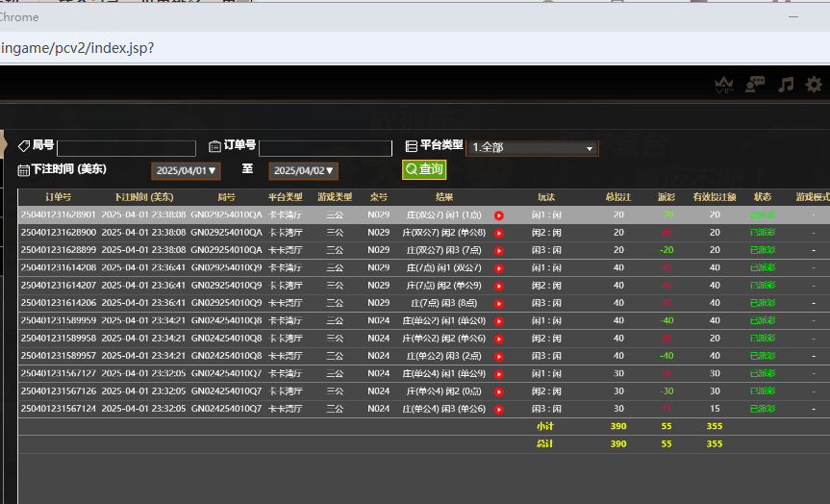Click the 订单号 input field
The height and width of the screenshot is (504, 830).
325,148
